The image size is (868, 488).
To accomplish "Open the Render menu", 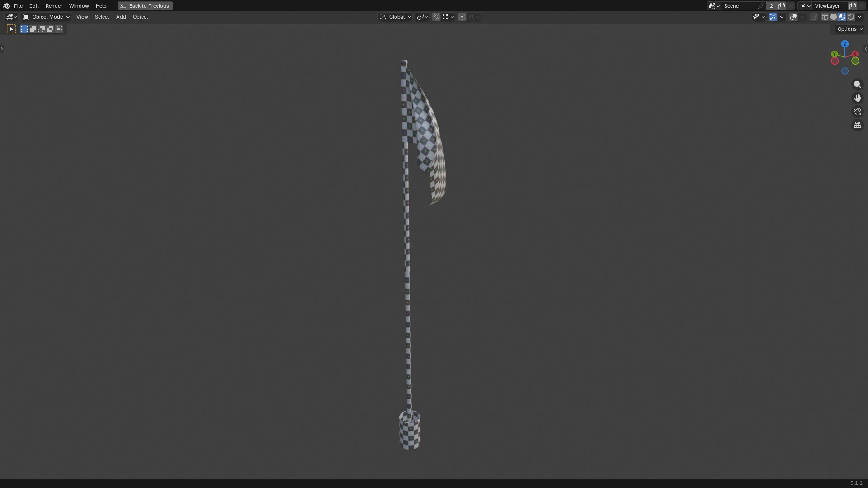I will tap(54, 6).
